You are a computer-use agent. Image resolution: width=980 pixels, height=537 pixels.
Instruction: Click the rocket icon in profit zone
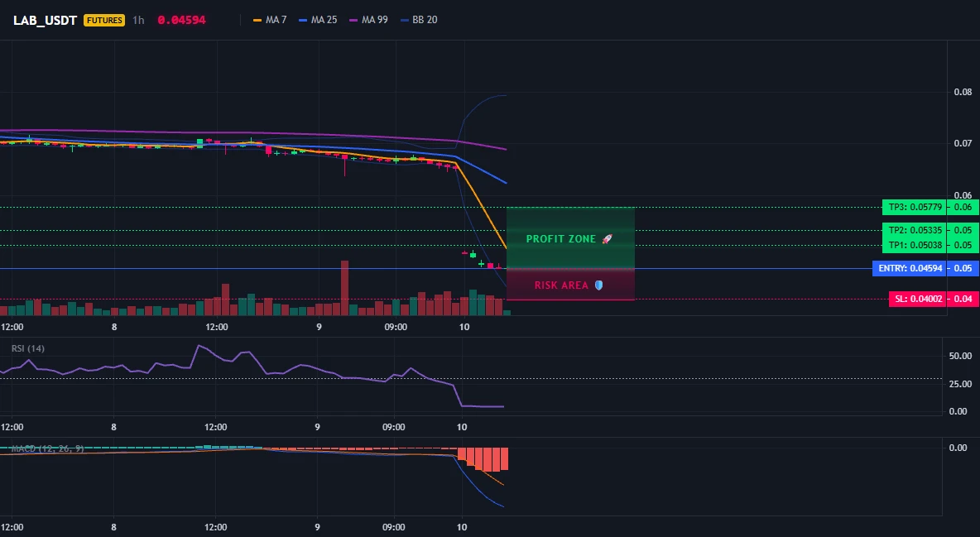coord(607,239)
